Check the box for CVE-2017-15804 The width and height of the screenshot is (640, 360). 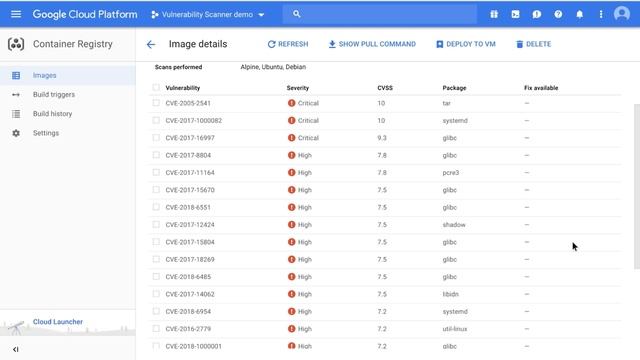[x=156, y=242]
